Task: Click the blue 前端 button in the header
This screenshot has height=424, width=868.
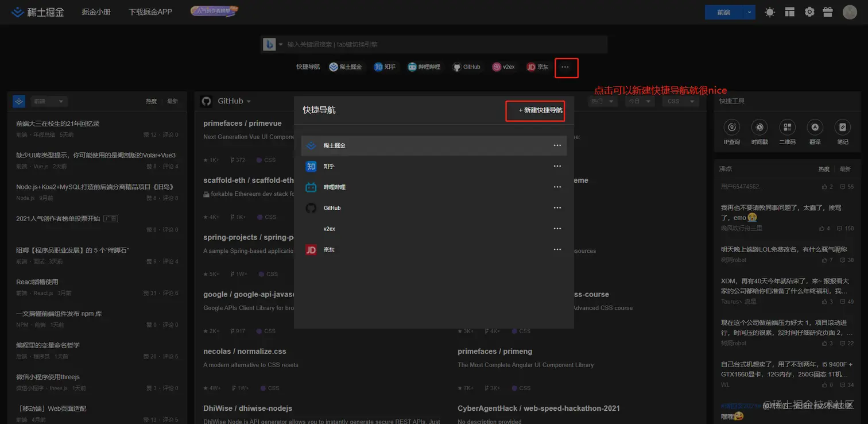Action: click(724, 12)
